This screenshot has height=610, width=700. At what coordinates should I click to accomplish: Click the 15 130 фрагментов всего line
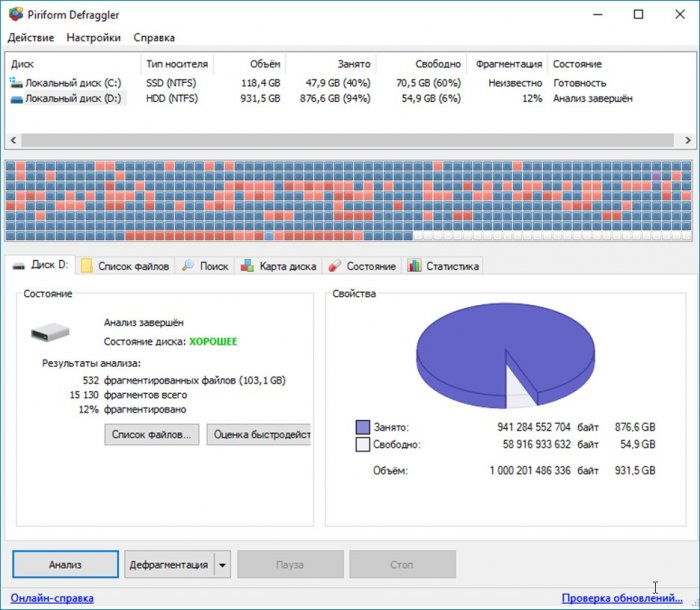tap(128, 395)
